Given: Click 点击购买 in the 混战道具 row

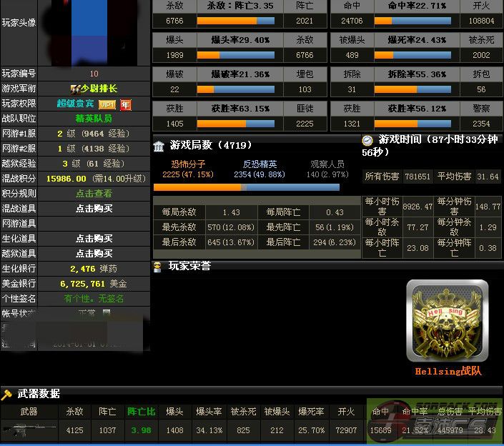Looking at the screenshot, I should point(94,209).
